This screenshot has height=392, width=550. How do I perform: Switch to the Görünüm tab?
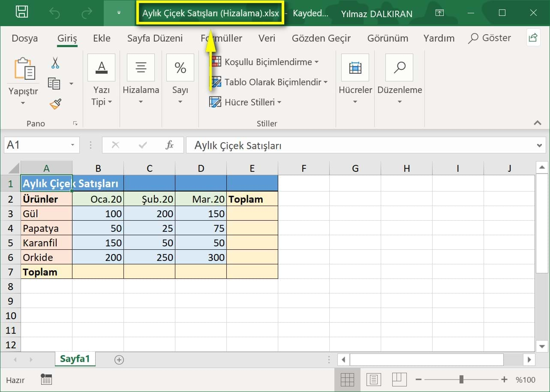(x=388, y=38)
